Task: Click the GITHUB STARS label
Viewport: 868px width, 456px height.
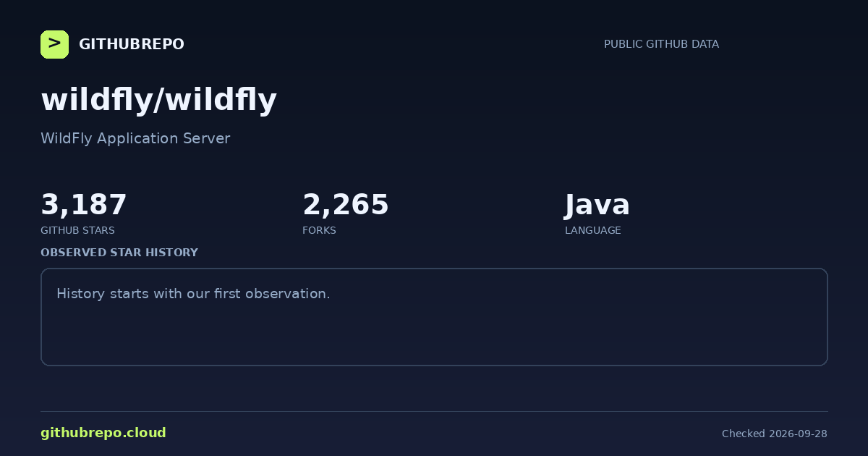Action: pos(77,230)
